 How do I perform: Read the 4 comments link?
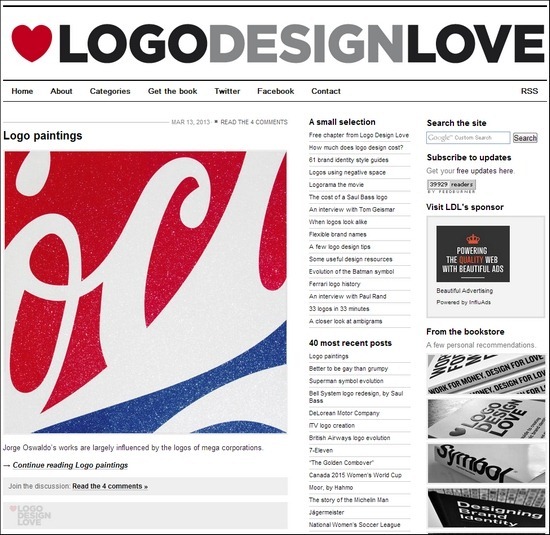pos(110,486)
